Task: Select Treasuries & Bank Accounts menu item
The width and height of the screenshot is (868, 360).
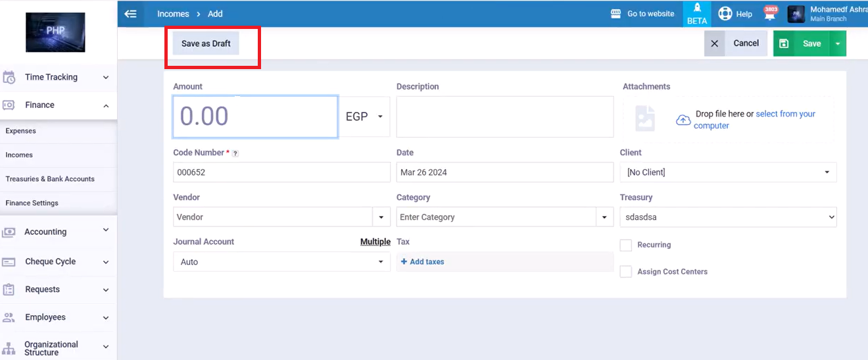Action: click(x=50, y=179)
